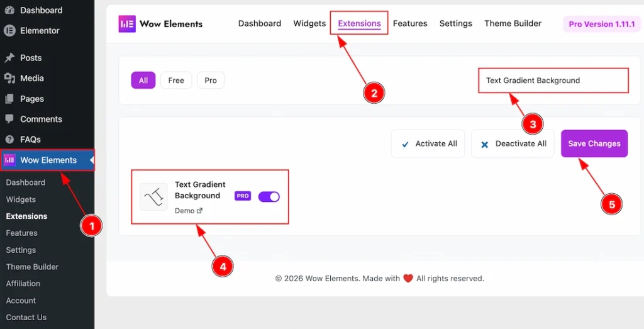Image resolution: width=644 pixels, height=329 pixels.
Task: Toggle off Text Gradient Background extension
Action: (x=269, y=197)
